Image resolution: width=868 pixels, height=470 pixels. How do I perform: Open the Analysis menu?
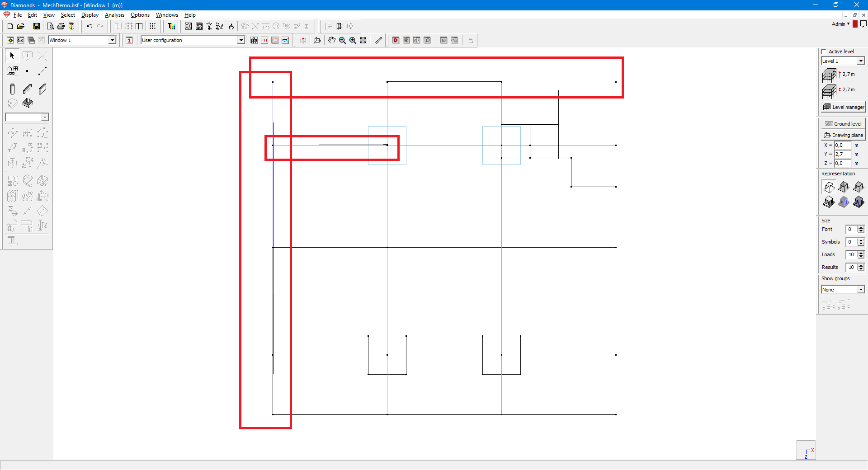pyautogui.click(x=114, y=15)
